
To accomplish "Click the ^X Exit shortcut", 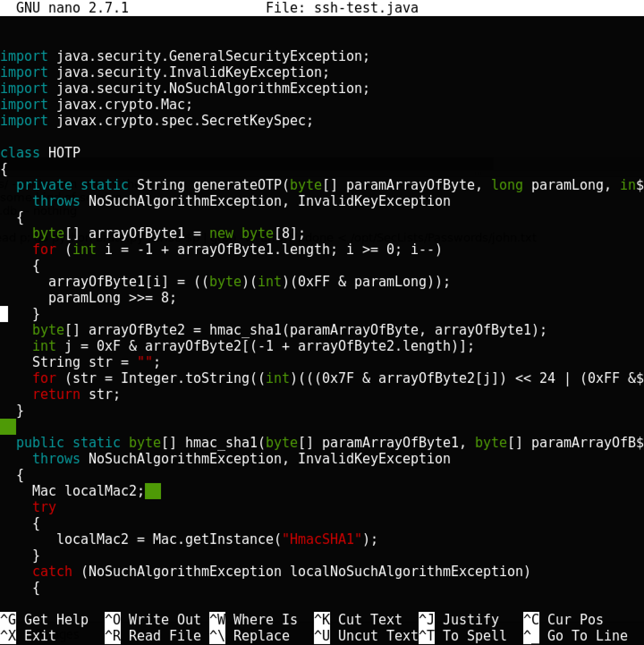I will tap(28, 636).
